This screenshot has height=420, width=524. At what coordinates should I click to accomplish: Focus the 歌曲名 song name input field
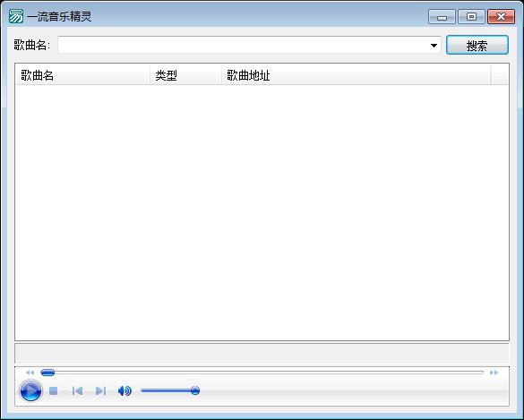click(243, 45)
